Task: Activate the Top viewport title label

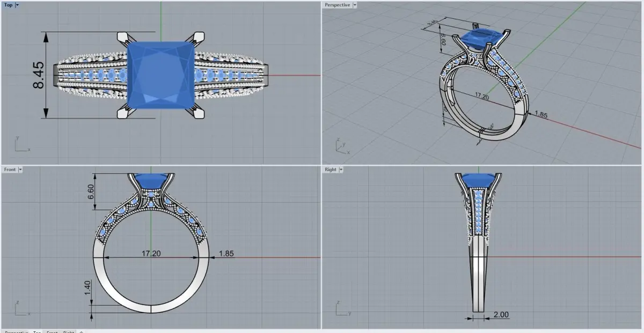Action: coord(9,5)
